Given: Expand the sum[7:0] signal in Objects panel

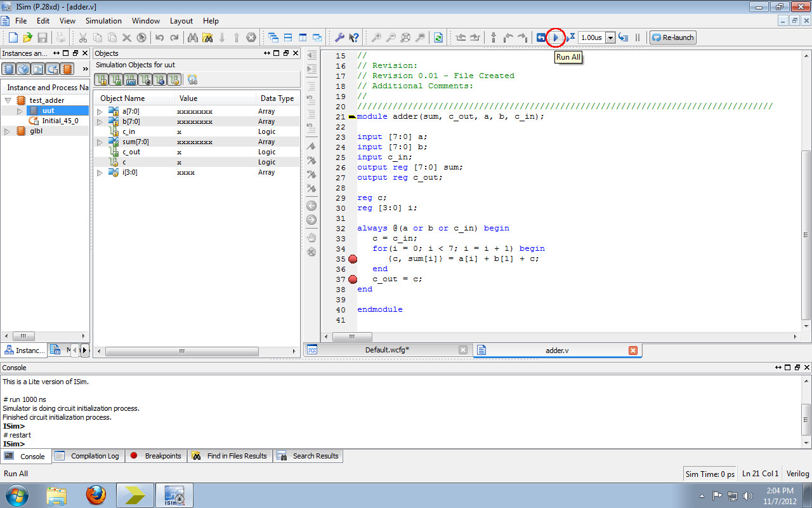Looking at the screenshot, I should tap(100, 141).
